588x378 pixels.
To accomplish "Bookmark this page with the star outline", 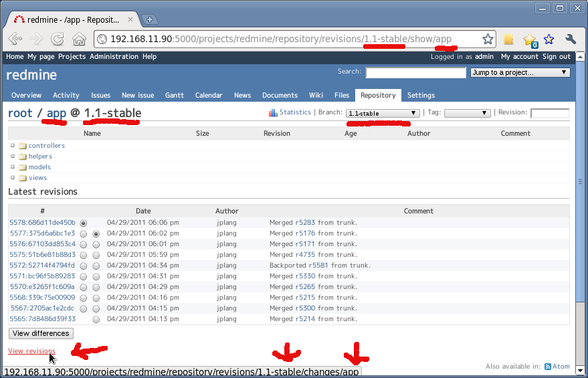I will click(x=487, y=39).
